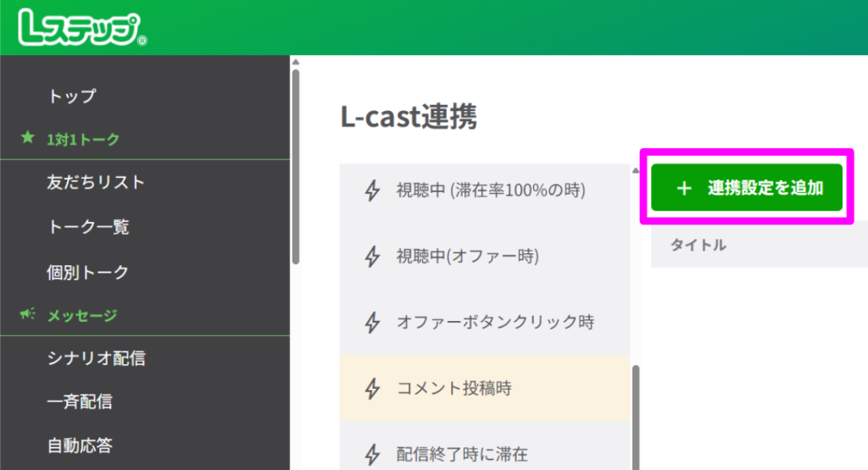Open トップ in the sidebar

[71, 96]
